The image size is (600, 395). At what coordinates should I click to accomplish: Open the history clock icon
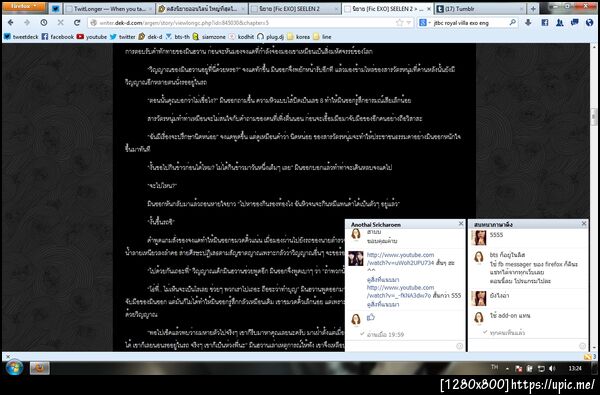[x=44, y=23]
